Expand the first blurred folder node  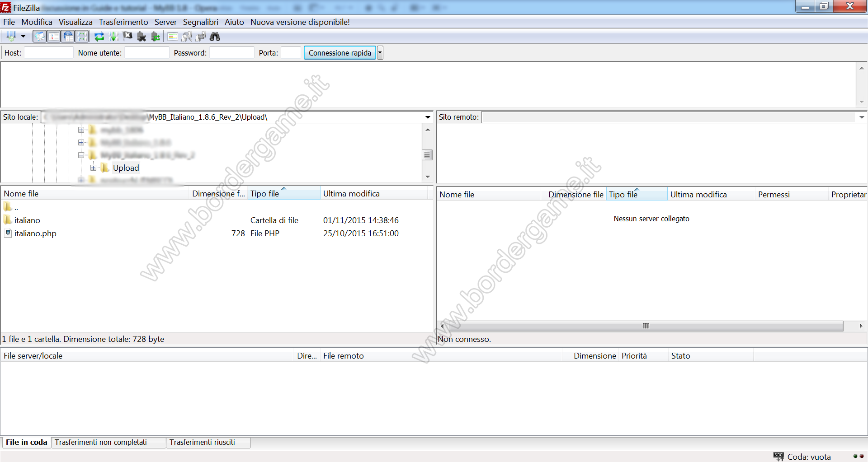(x=81, y=130)
